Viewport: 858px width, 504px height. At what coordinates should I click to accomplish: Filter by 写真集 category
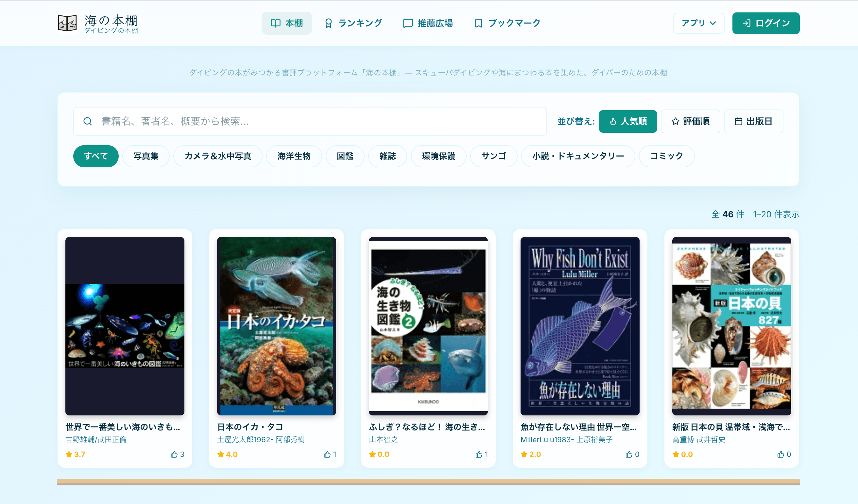146,156
